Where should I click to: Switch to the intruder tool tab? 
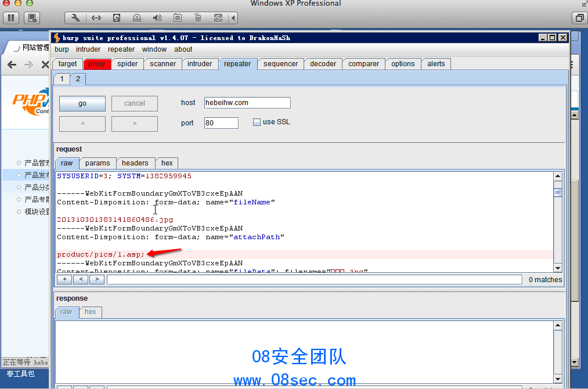200,64
